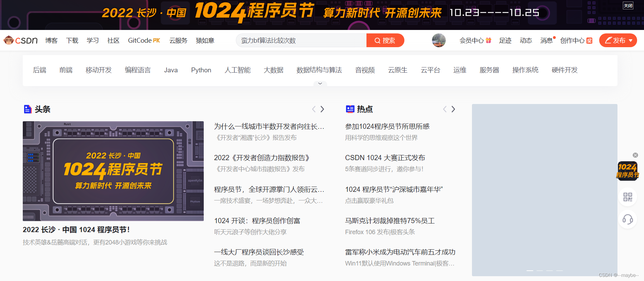Expand the category bar chevron
Screen dimensions: 644x281
320,83
